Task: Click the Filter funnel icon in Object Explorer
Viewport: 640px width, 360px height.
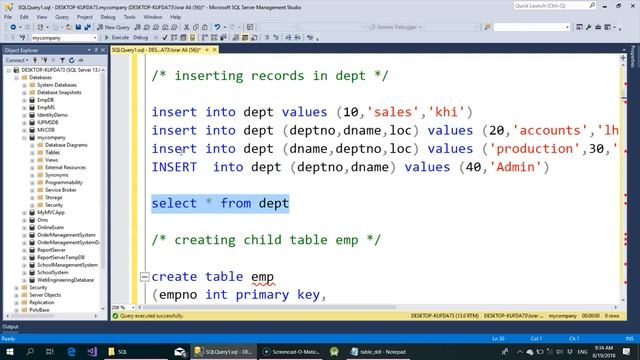Action: [x=62, y=60]
